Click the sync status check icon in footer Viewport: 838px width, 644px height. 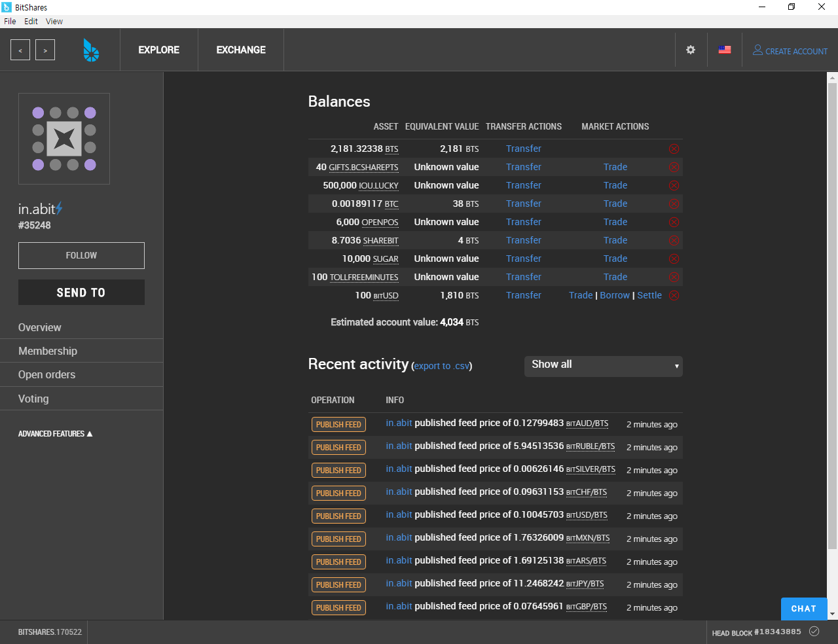(x=814, y=632)
